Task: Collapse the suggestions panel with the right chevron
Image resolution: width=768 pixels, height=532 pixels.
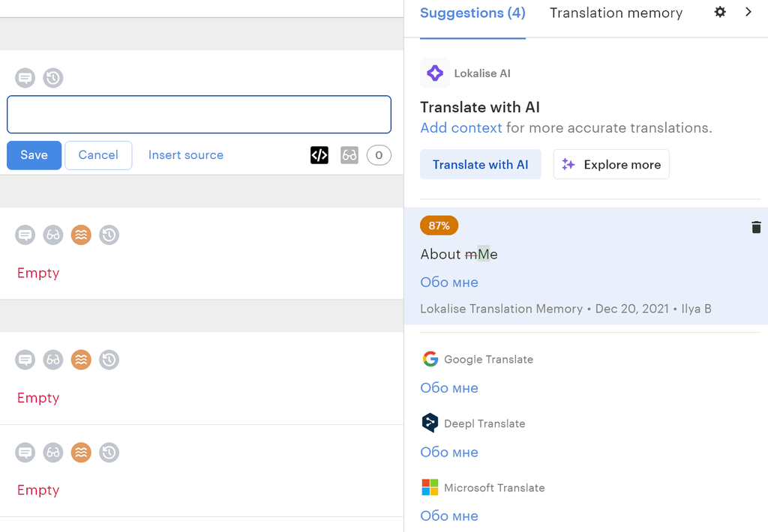Action: (x=748, y=12)
